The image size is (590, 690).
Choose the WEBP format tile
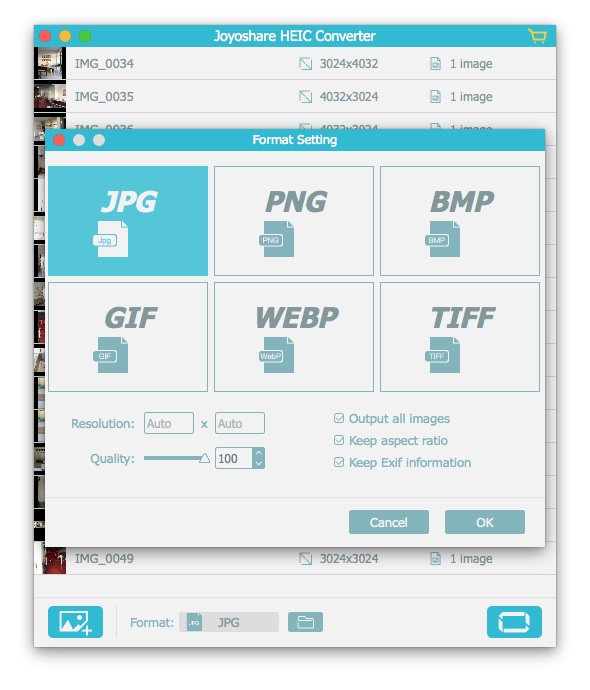(x=294, y=337)
